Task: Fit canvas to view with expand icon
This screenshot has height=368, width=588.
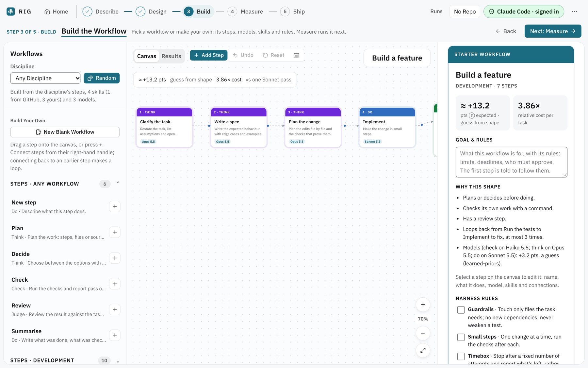Action: coord(423,350)
